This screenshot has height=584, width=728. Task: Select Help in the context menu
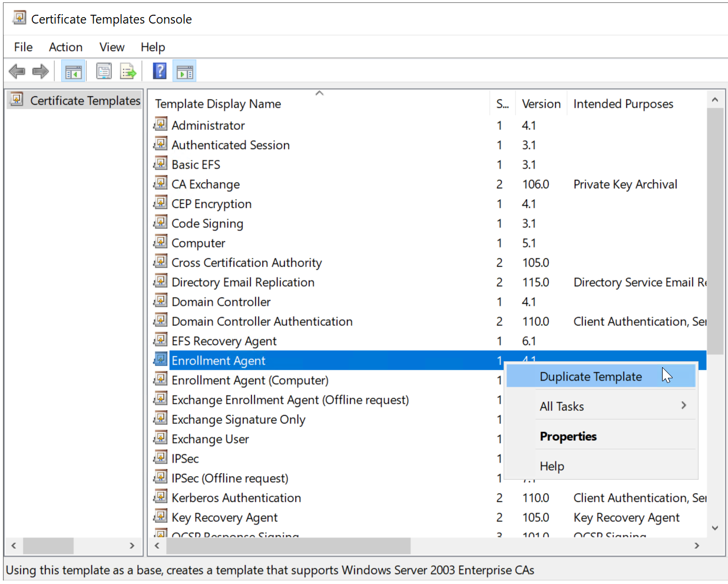click(x=552, y=466)
